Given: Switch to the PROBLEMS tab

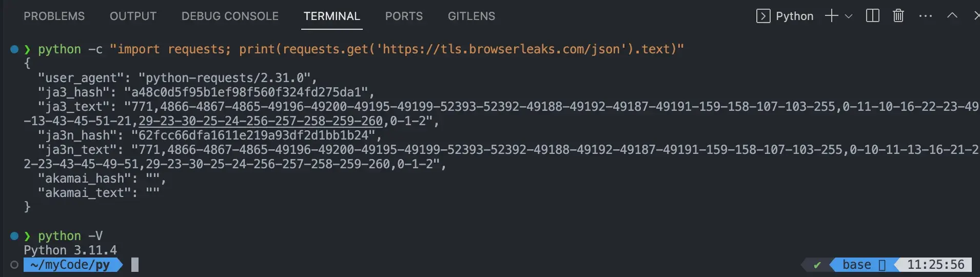Looking at the screenshot, I should 54,16.
